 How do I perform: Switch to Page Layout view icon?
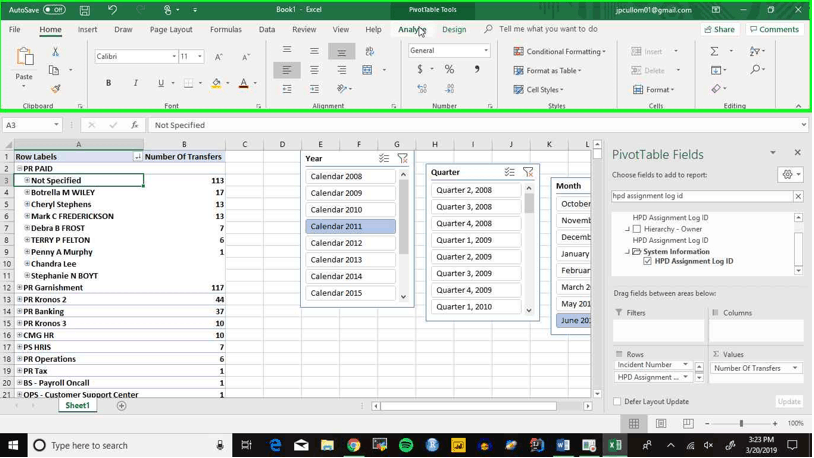[x=661, y=424]
